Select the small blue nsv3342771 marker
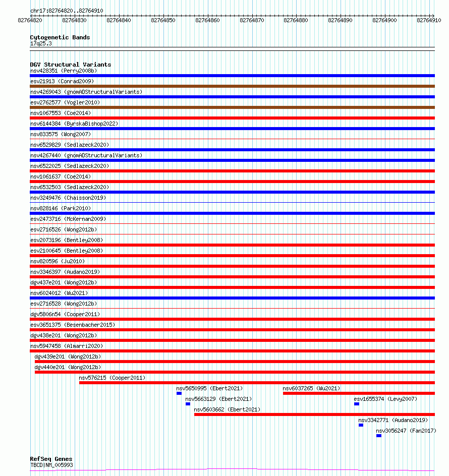 click(361, 425)
